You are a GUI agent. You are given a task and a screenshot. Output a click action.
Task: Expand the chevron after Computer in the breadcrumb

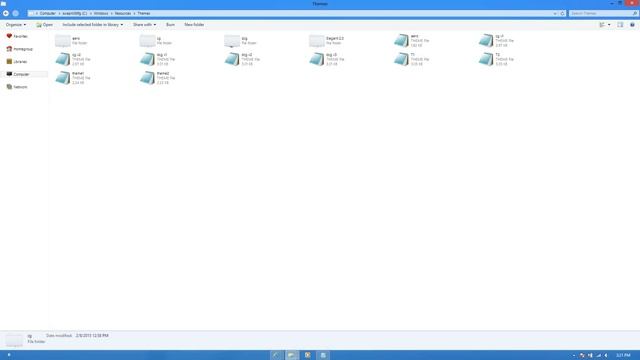(59, 13)
